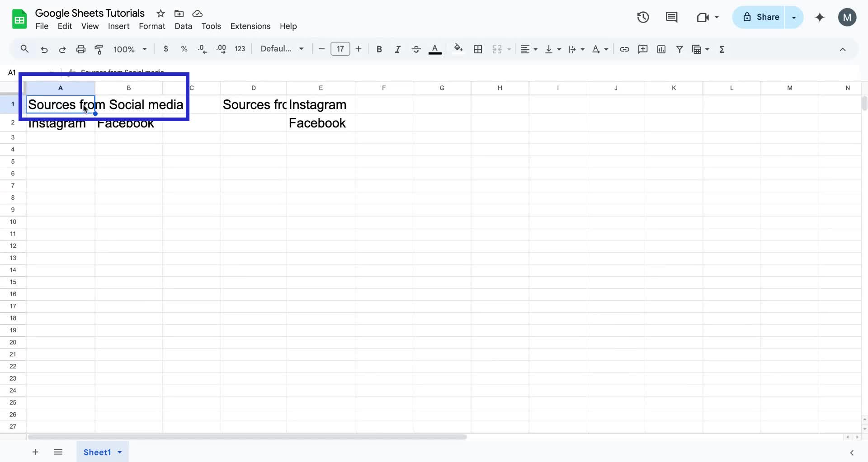The height and width of the screenshot is (462, 868).
Task: Expand the merge cells options
Action: (x=509, y=49)
